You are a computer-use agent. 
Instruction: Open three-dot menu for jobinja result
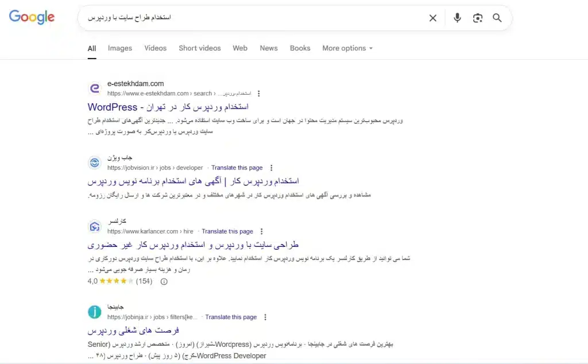tap(265, 317)
